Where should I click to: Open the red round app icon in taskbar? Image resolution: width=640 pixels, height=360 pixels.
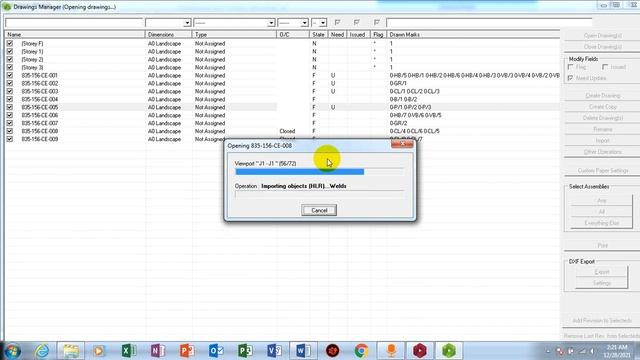coord(333,351)
